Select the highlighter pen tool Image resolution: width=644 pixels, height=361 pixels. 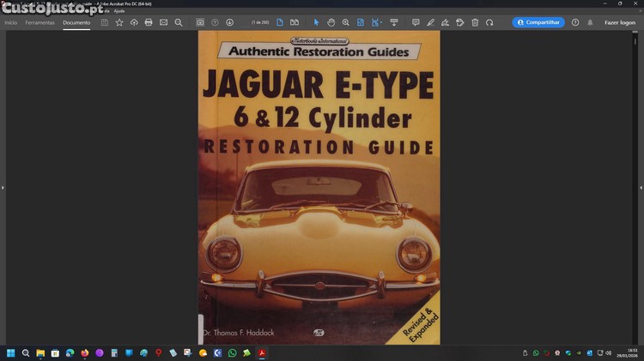point(430,22)
